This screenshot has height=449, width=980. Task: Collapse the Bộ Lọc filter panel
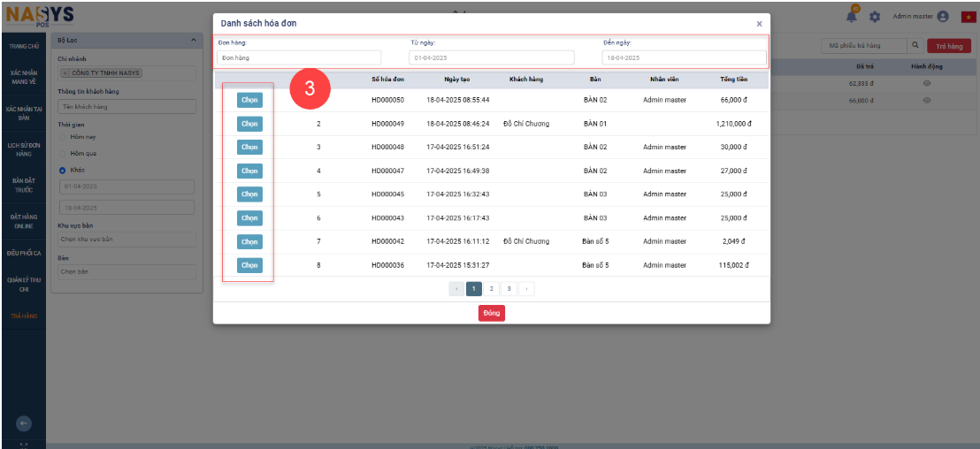pyautogui.click(x=194, y=41)
